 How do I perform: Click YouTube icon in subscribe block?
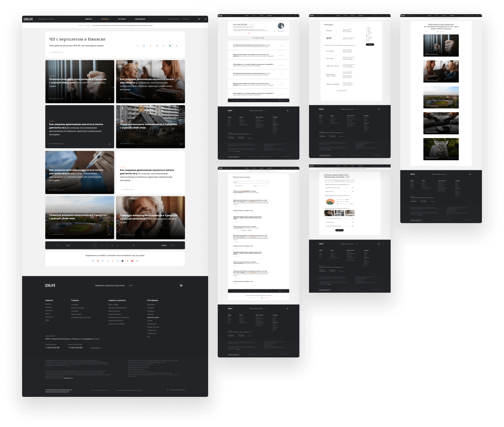(132, 261)
